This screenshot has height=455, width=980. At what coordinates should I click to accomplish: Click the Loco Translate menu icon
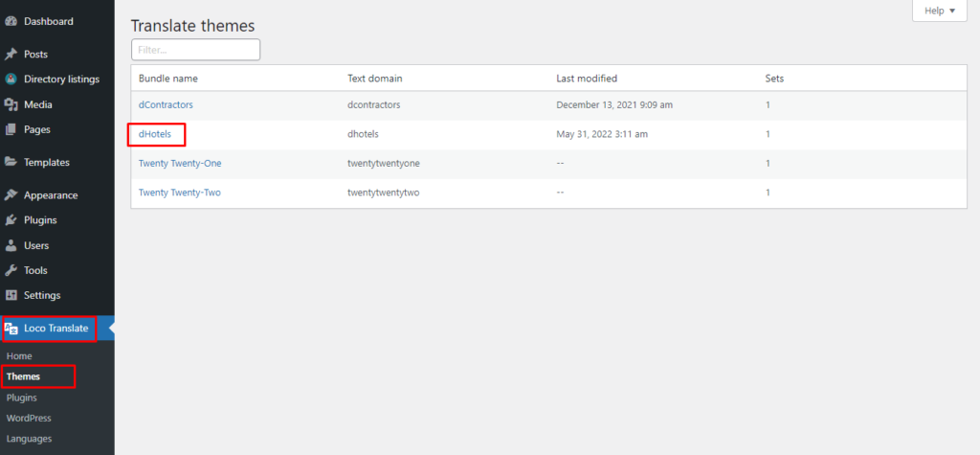tap(11, 330)
